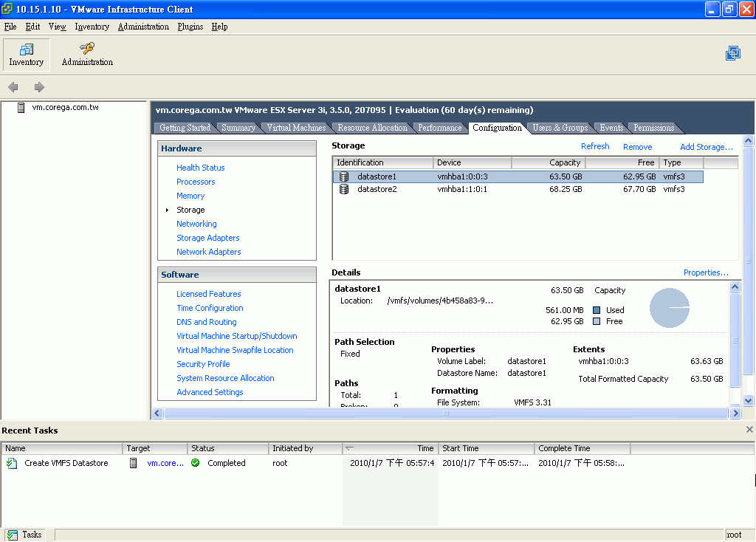Click the back navigation arrow
Screen dimensions: 756x542
pyautogui.click(x=13, y=87)
